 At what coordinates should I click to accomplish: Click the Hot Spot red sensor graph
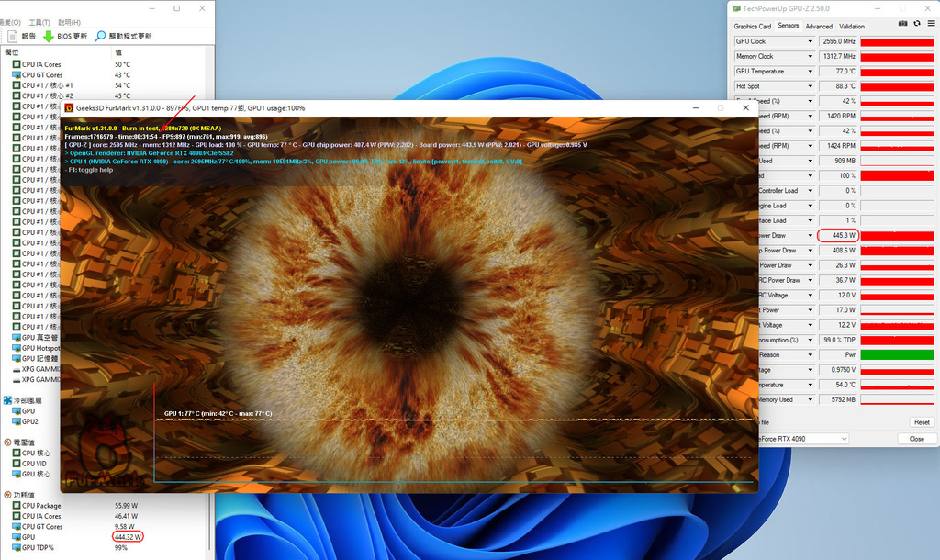tap(897, 86)
